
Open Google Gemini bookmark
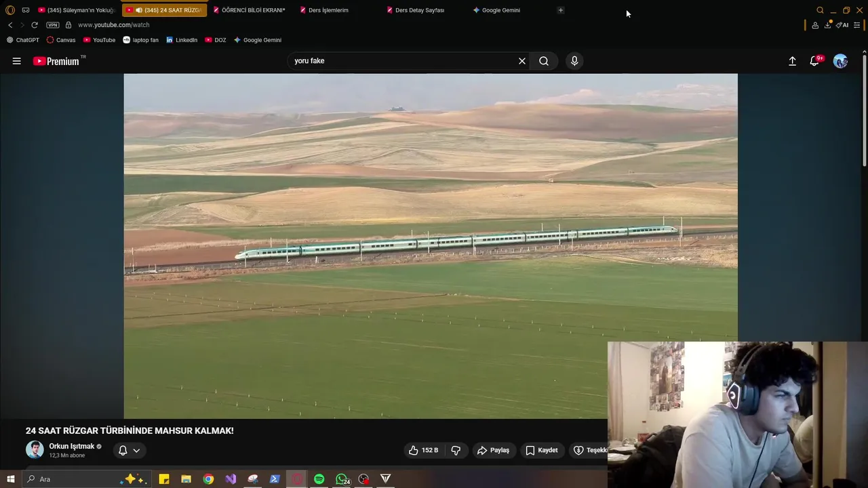pos(257,40)
